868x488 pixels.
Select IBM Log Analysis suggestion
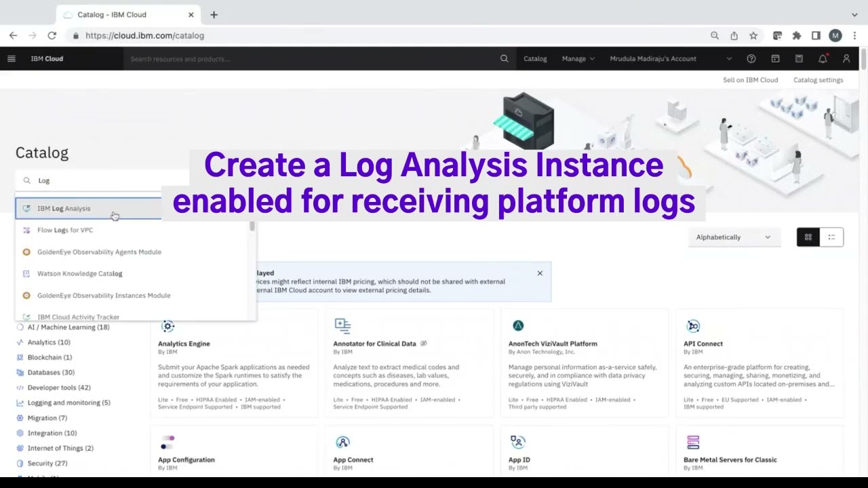[x=89, y=209]
